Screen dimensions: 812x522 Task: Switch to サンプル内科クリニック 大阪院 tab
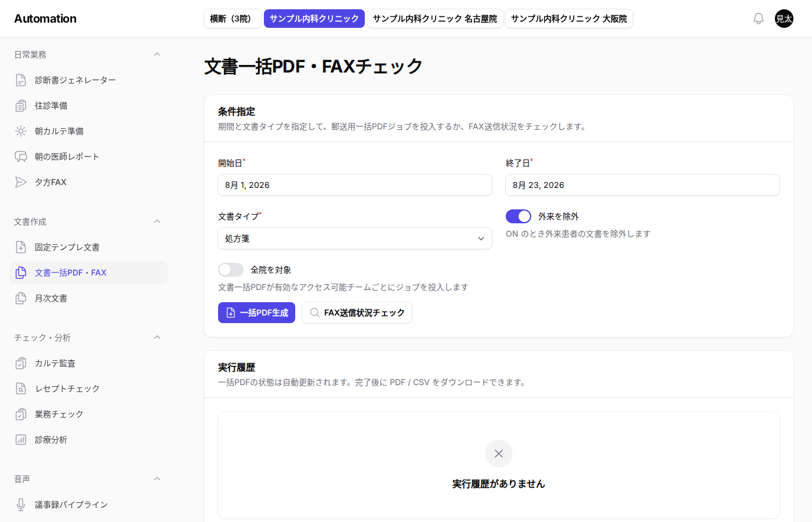569,19
